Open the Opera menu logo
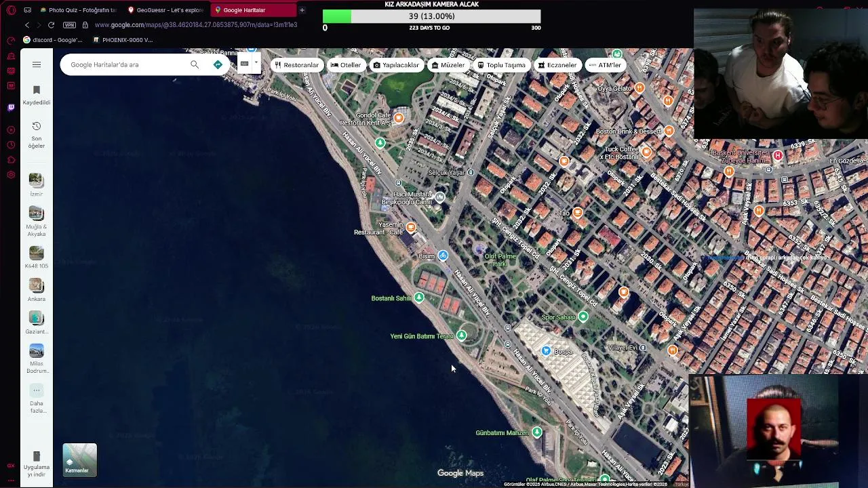868x488 pixels. (11, 10)
